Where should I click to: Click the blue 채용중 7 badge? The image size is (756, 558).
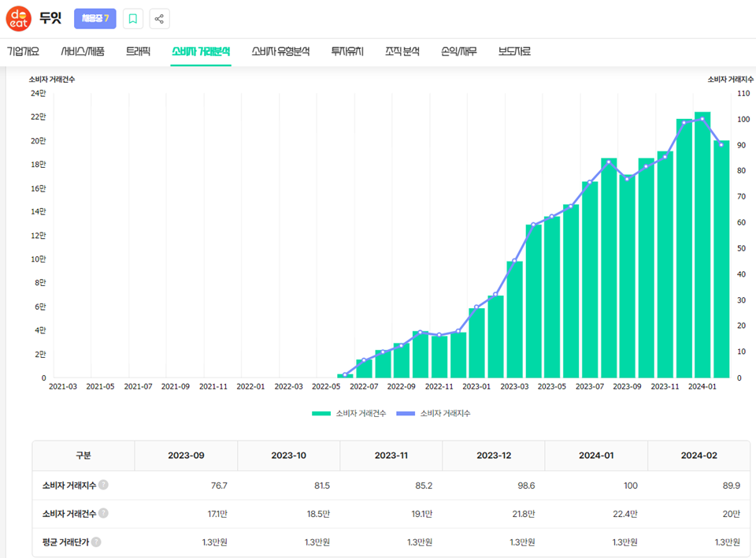95,19
